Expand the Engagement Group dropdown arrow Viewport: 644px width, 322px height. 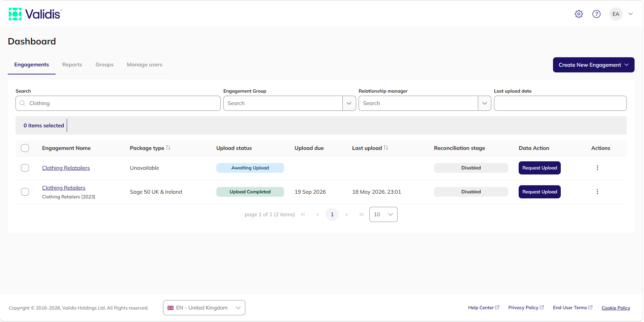[349, 103]
